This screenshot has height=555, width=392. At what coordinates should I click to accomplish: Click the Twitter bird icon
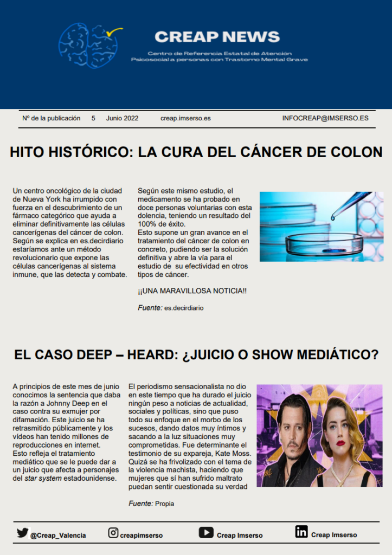tap(22, 533)
